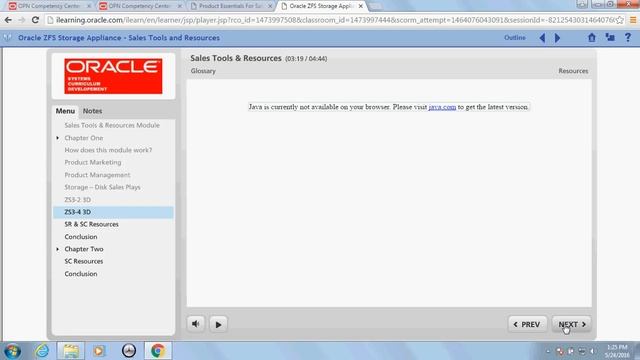The width and height of the screenshot is (640, 360).
Task: Open Conclusion under Chapter Two
Action: (x=81, y=274)
